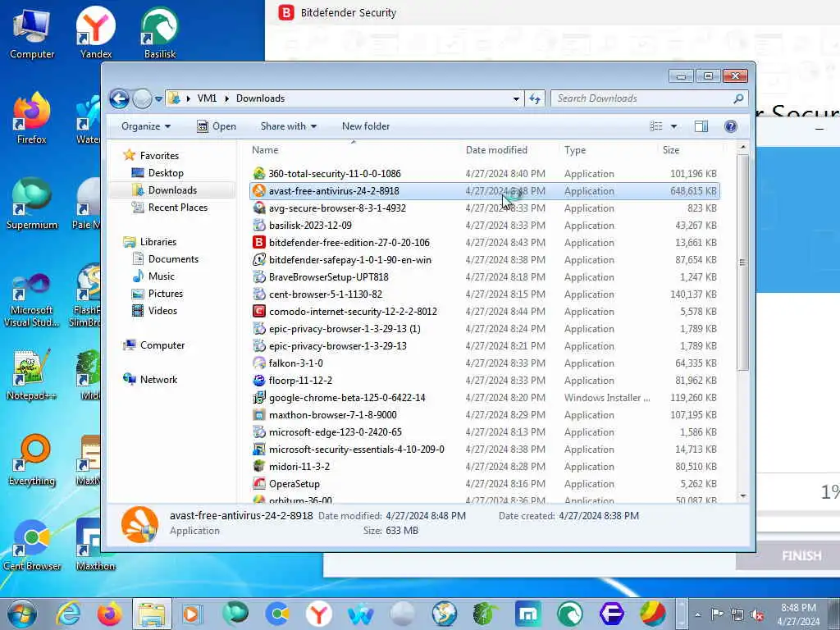The width and height of the screenshot is (840, 630).
Task: Click the Open toolbar button
Action: [217, 126]
